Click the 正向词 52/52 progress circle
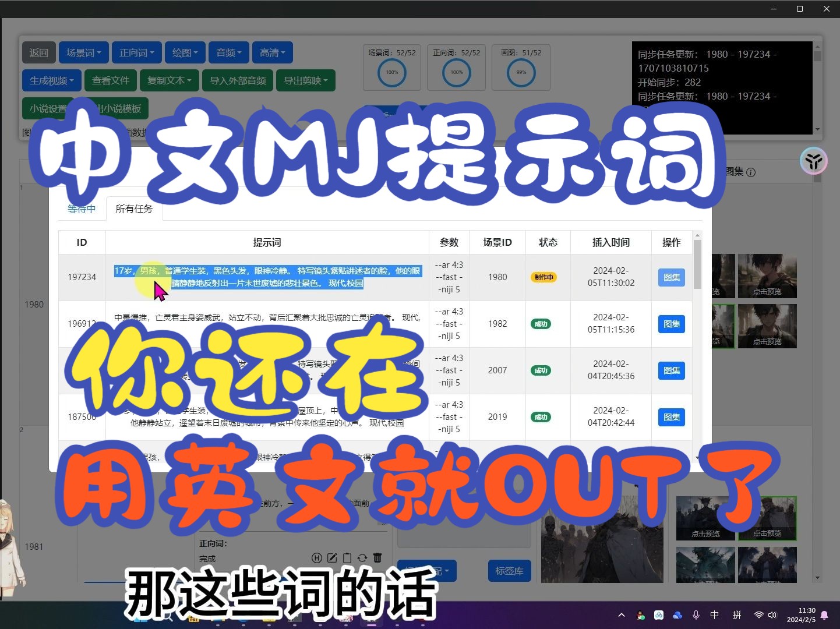The image size is (840, 629). [x=457, y=73]
